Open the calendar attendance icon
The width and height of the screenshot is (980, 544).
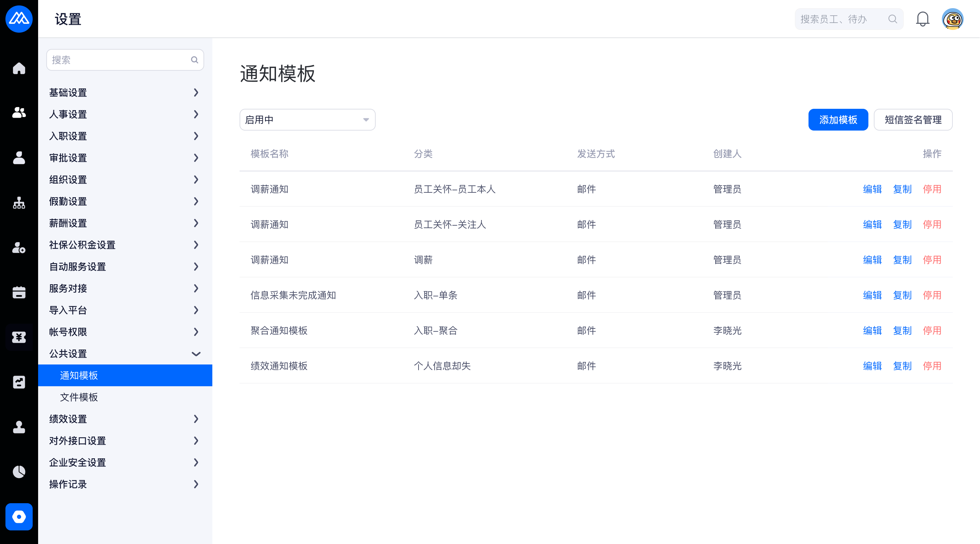(x=19, y=292)
